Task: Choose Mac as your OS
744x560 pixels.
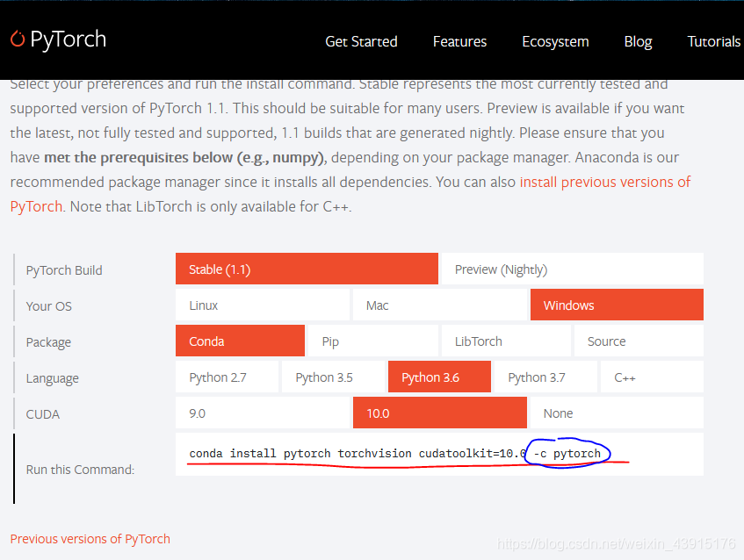Action: click(440, 305)
